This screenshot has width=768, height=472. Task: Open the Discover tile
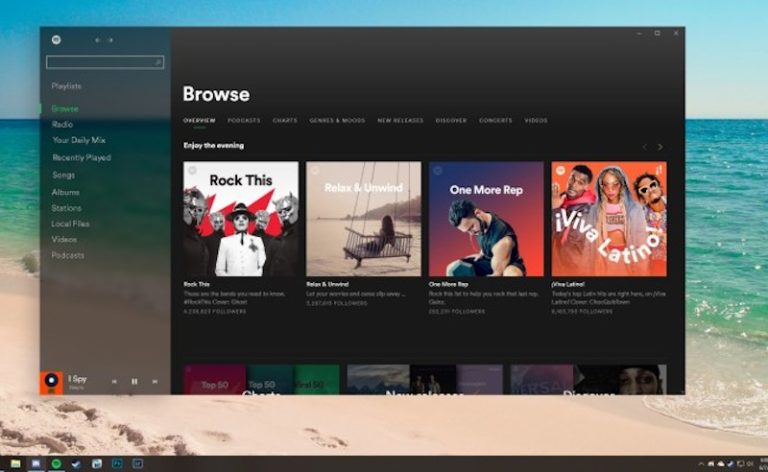(588, 379)
